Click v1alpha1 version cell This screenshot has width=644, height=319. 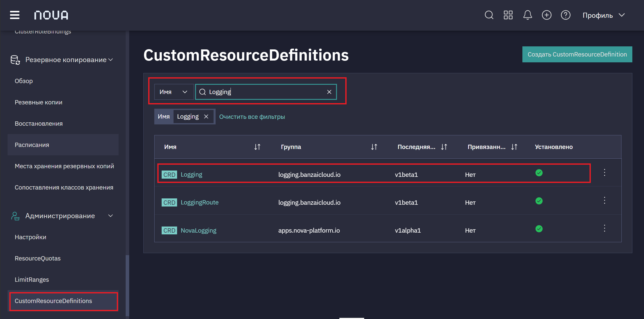[408, 230]
